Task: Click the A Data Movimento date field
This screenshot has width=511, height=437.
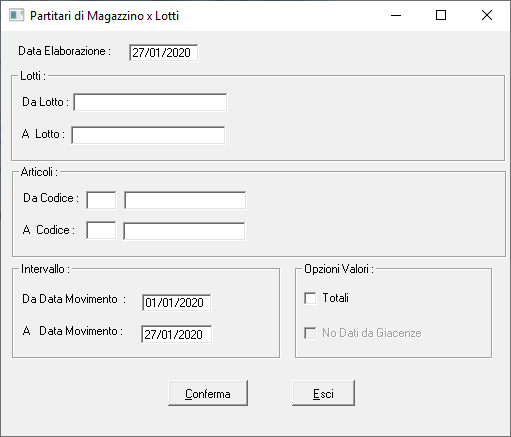Action: [x=176, y=334]
